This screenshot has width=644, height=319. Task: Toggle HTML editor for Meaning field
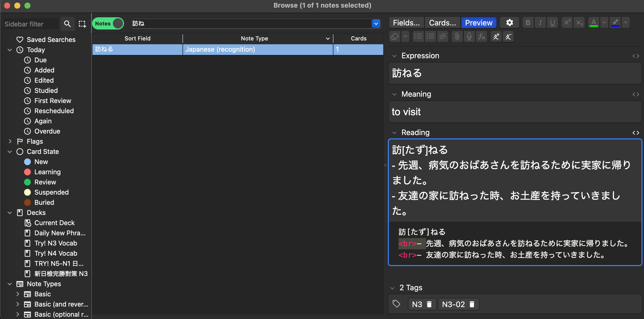[x=636, y=94]
